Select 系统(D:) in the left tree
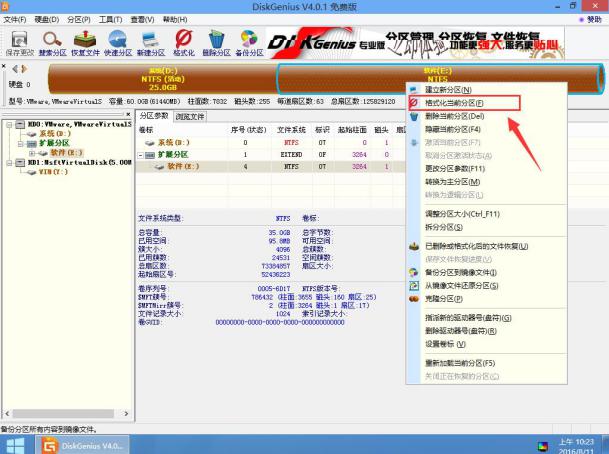Image resolution: width=609 pixels, height=454 pixels. point(55,134)
